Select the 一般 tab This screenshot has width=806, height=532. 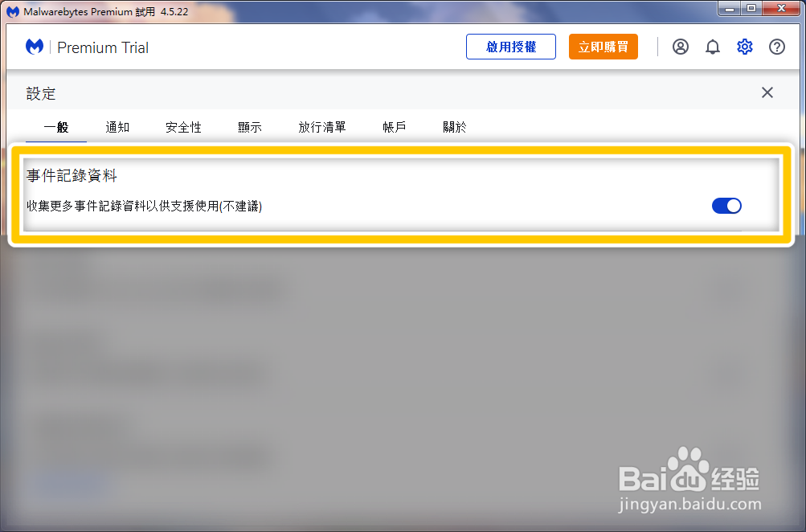pos(56,127)
